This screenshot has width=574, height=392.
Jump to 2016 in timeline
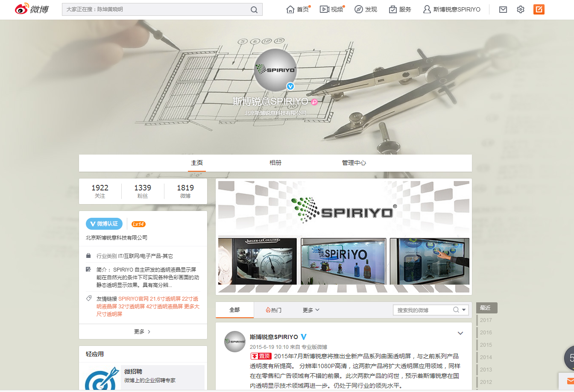point(486,332)
